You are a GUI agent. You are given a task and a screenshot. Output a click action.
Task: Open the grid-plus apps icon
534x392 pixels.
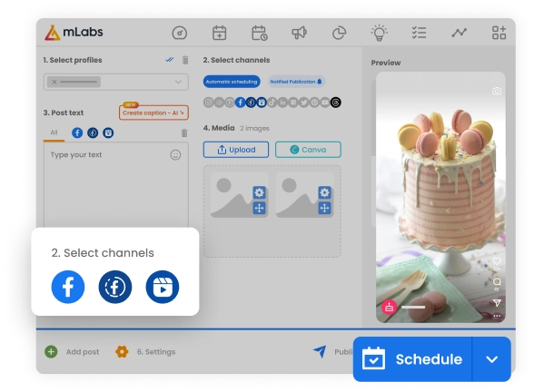coord(499,33)
